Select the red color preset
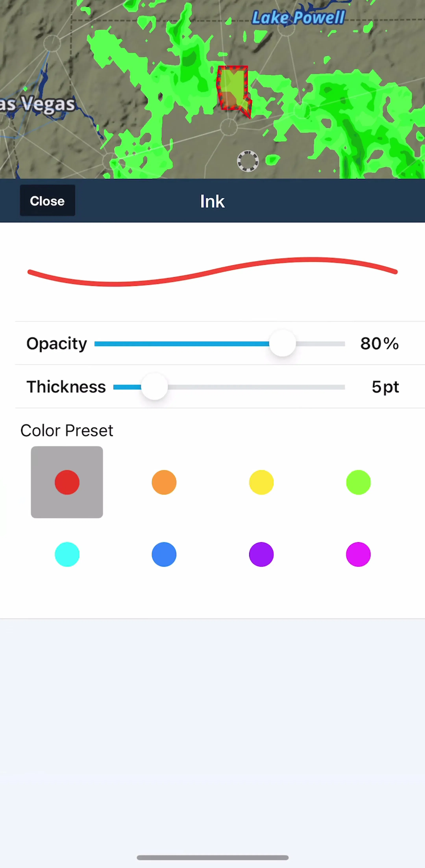 67,482
